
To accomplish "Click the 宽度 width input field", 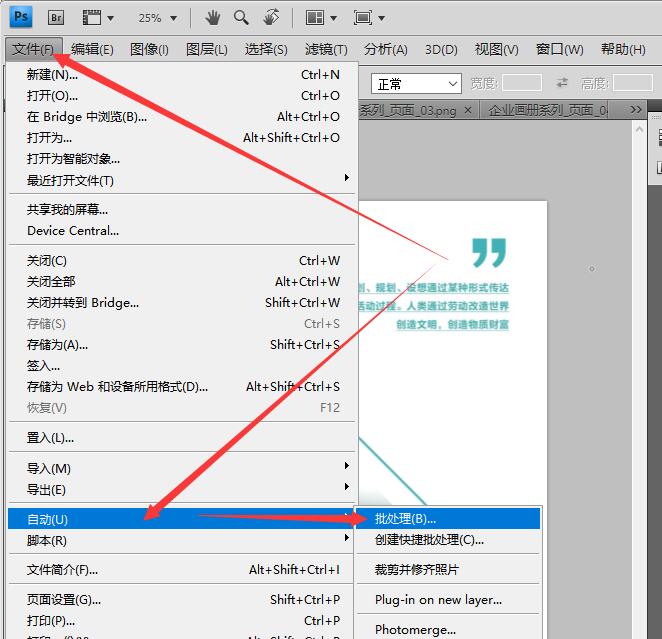I will [x=522, y=83].
